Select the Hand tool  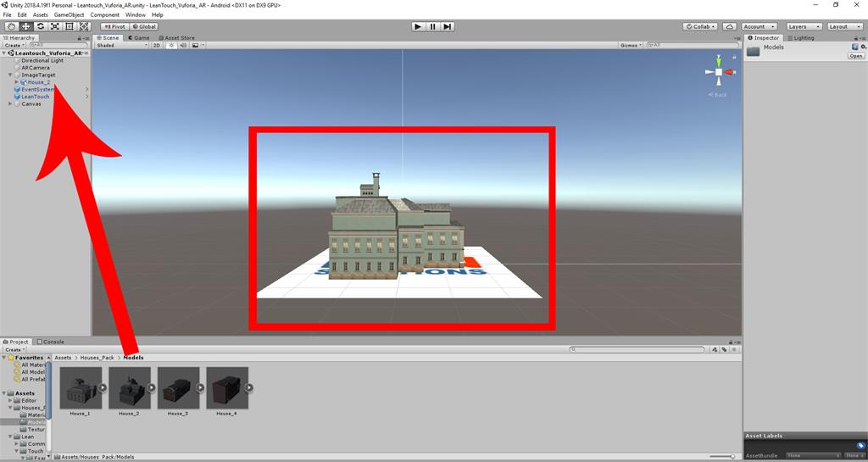[x=11, y=26]
